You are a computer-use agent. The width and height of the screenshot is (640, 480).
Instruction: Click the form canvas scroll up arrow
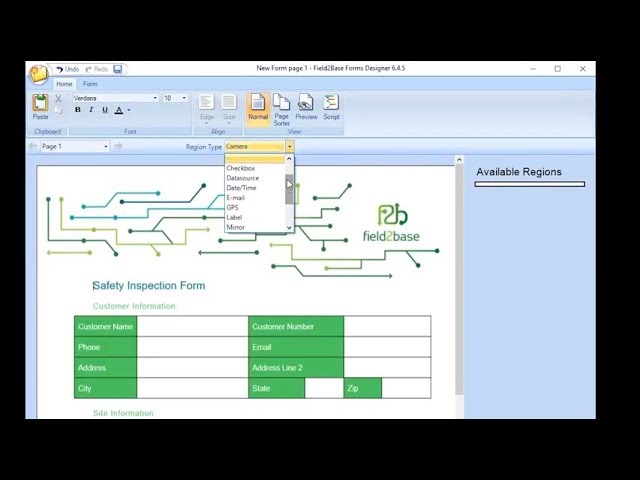tap(459, 160)
